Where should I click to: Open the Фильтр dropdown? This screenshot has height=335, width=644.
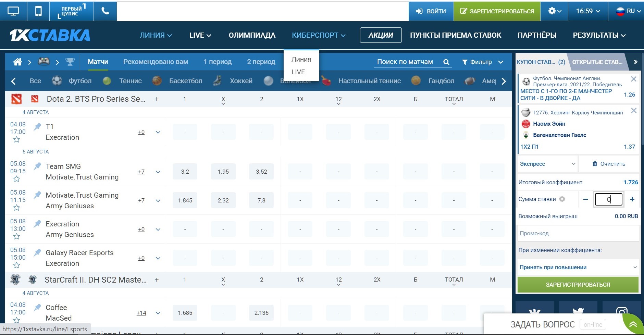[x=483, y=62]
